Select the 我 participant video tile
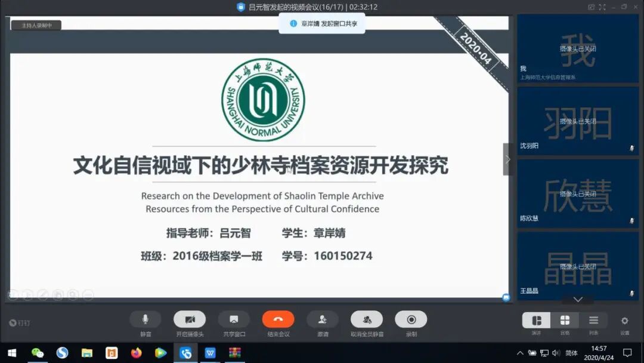 click(577, 48)
